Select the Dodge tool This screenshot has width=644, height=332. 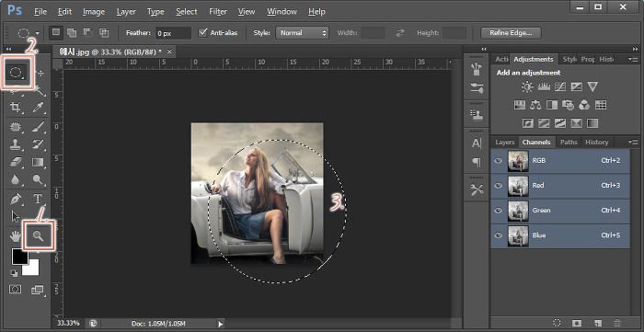click(39, 179)
